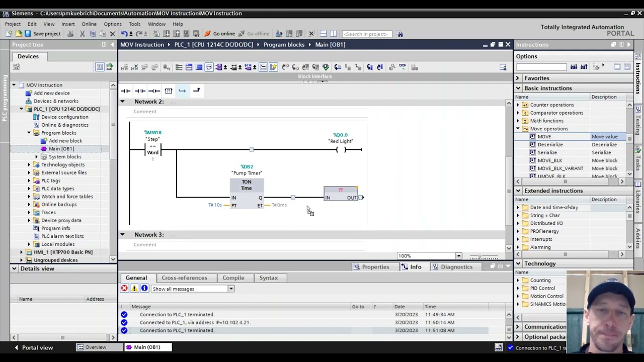Collapse the Basic instructions section
The height and width of the screenshot is (362, 644).
518,88
